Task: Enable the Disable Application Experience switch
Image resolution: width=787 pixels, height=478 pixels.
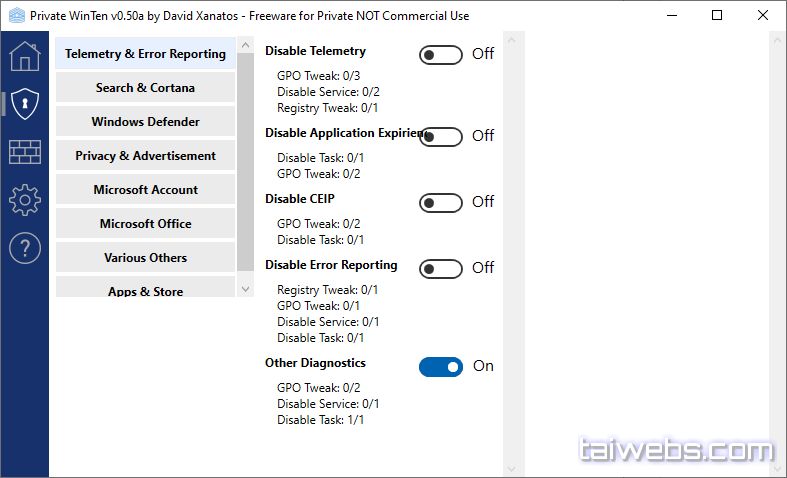Action: point(441,137)
